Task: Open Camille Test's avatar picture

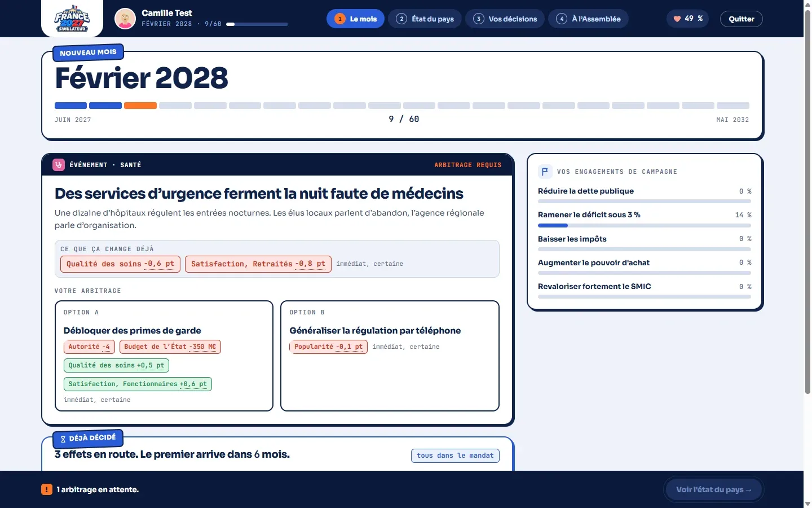Action: coord(125,19)
